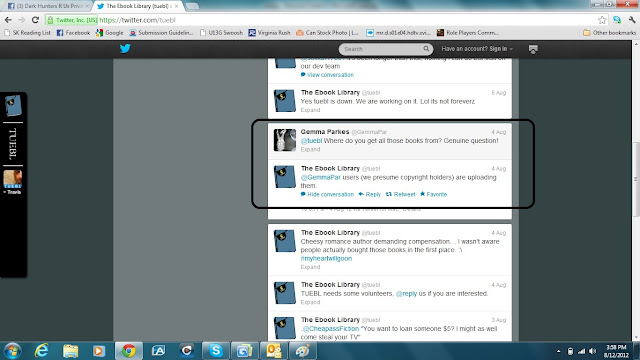This screenshot has width=640, height=360.
Task: Open Other bookmarks folder
Action: pos(609,33)
